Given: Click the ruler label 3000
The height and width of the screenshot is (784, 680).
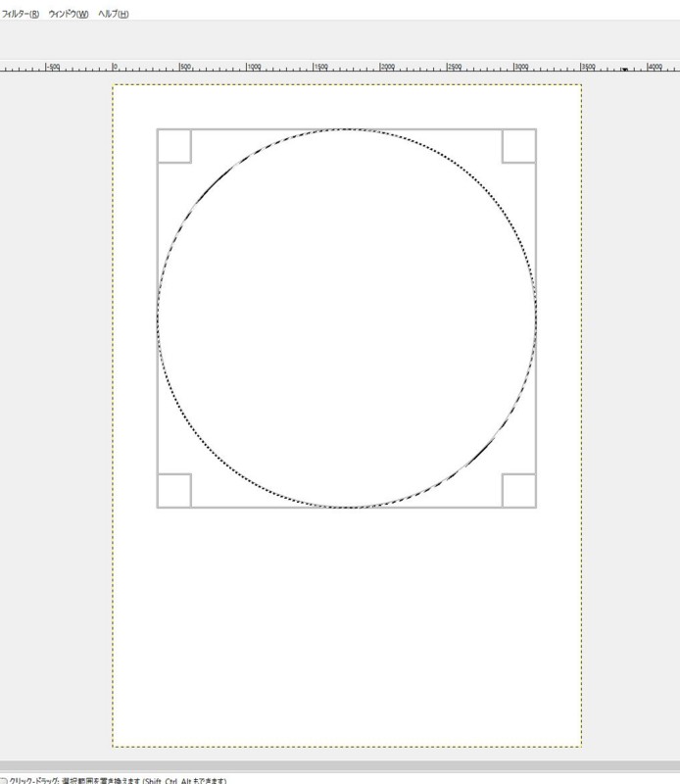Looking at the screenshot, I should point(521,67).
